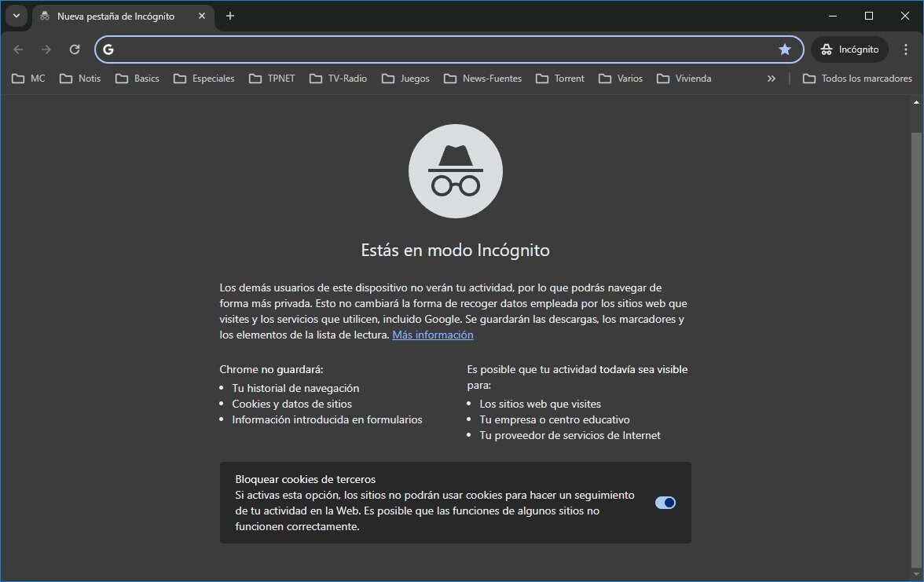Click the Incognito badge icon
The width and height of the screenshot is (924, 582).
click(x=828, y=49)
